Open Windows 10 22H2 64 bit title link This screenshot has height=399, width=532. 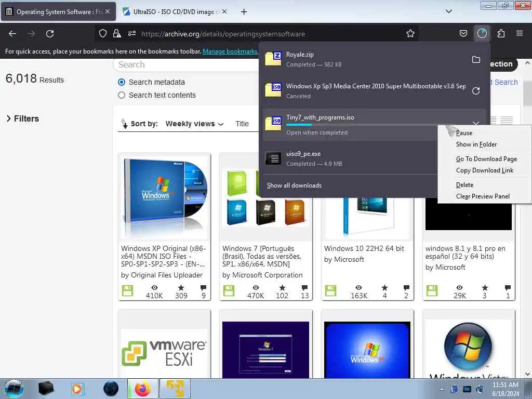point(364,248)
